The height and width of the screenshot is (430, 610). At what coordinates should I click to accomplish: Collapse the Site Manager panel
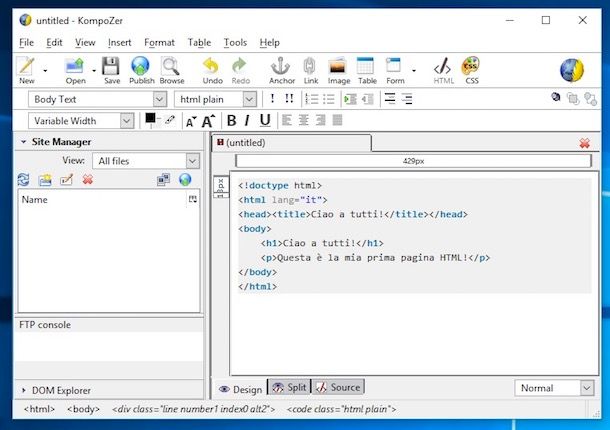tap(23, 142)
